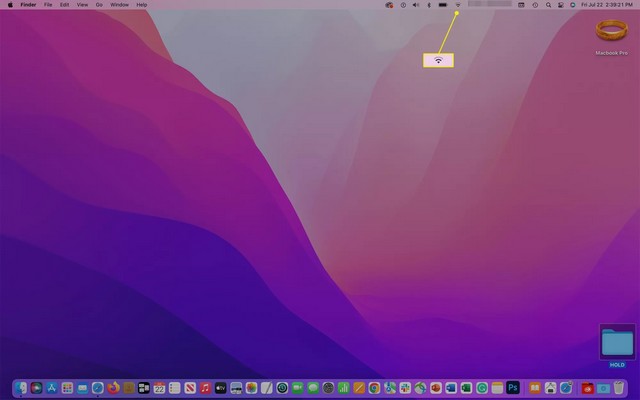Click the date and time display
This screenshot has width=640, height=400.
[x=605, y=5]
